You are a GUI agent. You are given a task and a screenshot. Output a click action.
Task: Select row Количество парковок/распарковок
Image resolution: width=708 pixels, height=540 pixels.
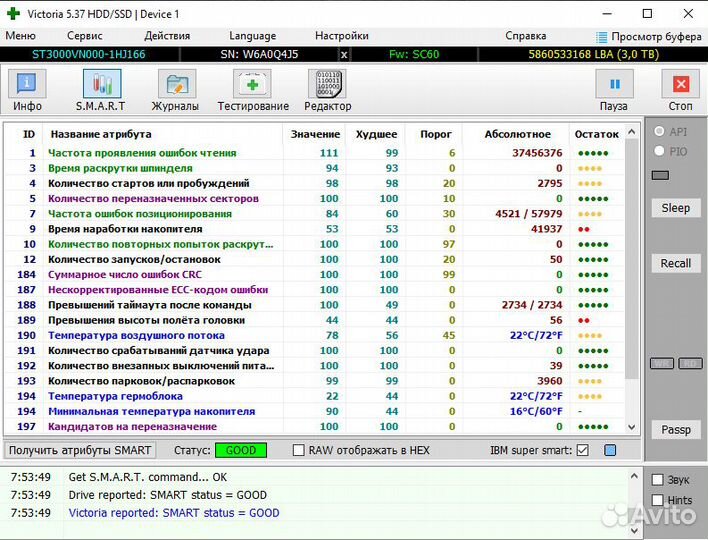click(315, 381)
